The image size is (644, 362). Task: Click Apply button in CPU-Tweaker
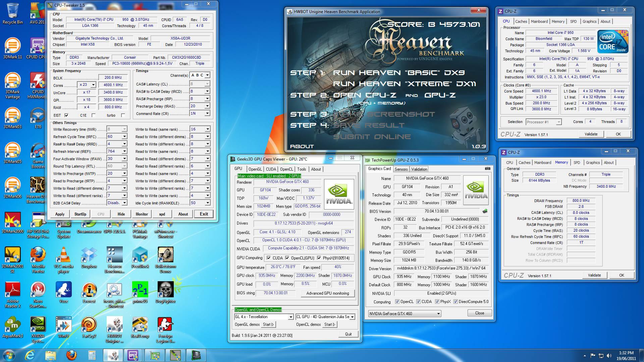tap(60, 214)
